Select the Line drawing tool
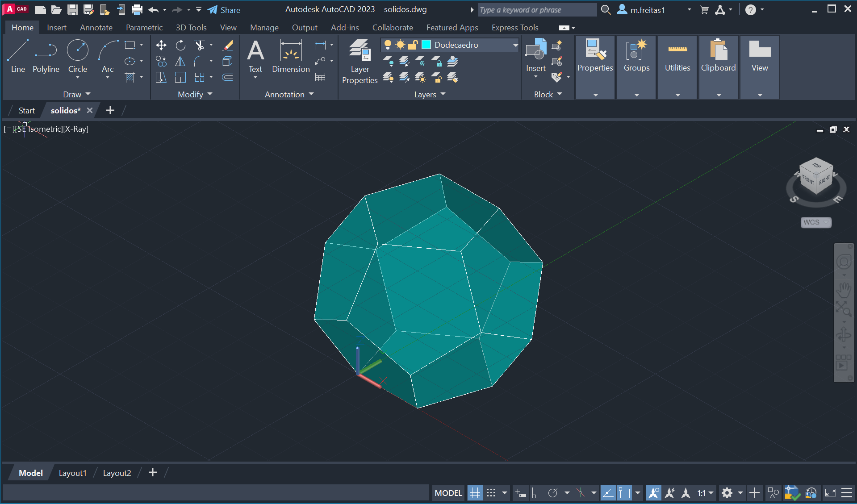The height and width of the screenshot is (504, 857). coord(18,56)
